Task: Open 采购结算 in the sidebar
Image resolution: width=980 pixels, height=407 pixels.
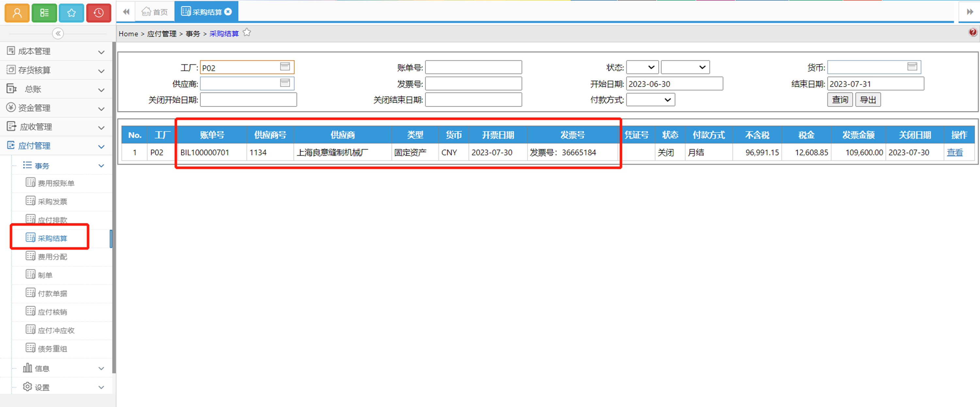Action: 52,238
